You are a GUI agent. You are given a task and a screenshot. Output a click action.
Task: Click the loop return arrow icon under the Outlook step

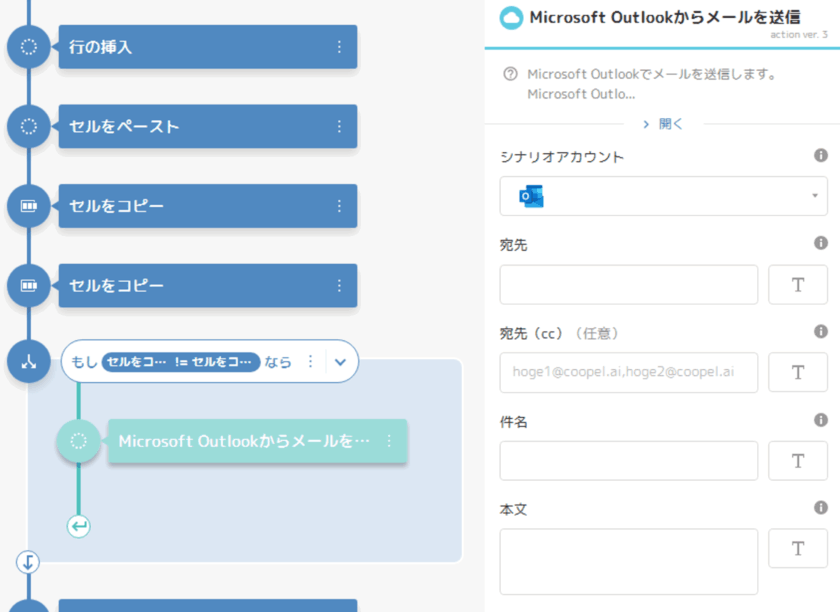(79, 525)
